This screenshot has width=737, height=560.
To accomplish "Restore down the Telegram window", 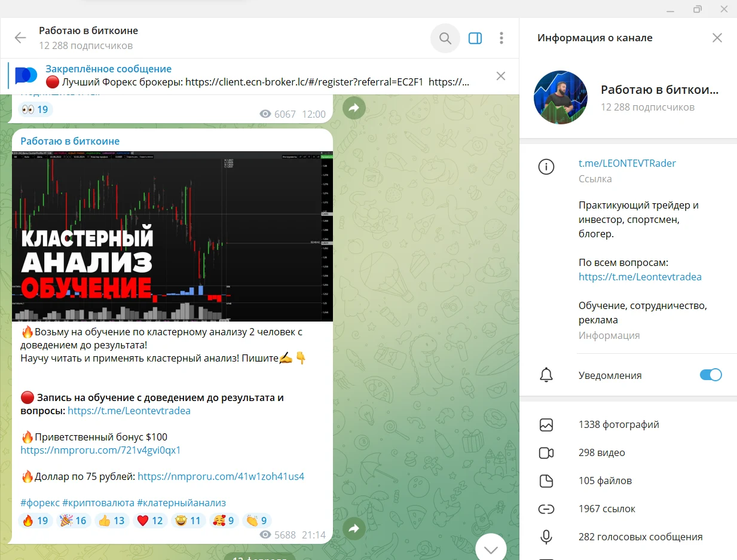I will pyautogui.click(x=697, y=9).
